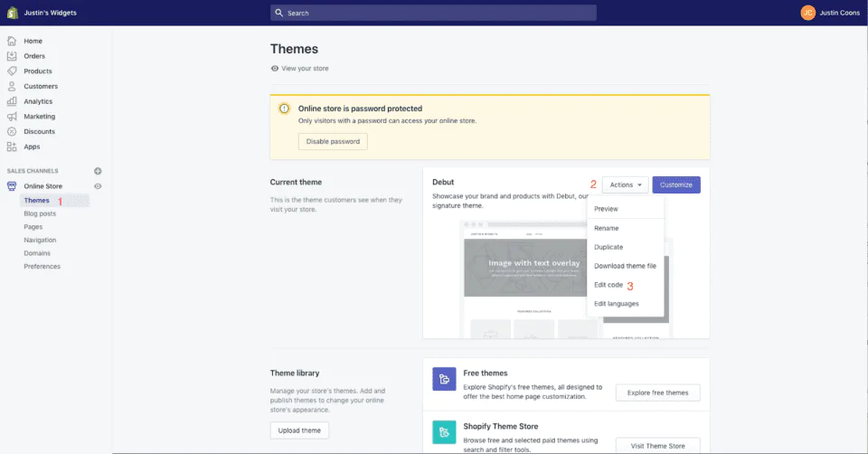Select Edit code from Actions menu
This screenshot has width=868, height=454.
(x=609, y=285)
